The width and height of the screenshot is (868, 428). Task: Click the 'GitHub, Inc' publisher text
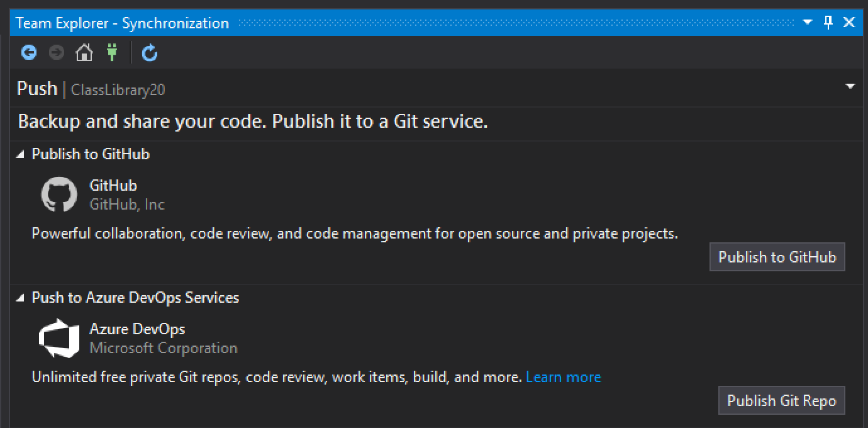pos(127,205)
